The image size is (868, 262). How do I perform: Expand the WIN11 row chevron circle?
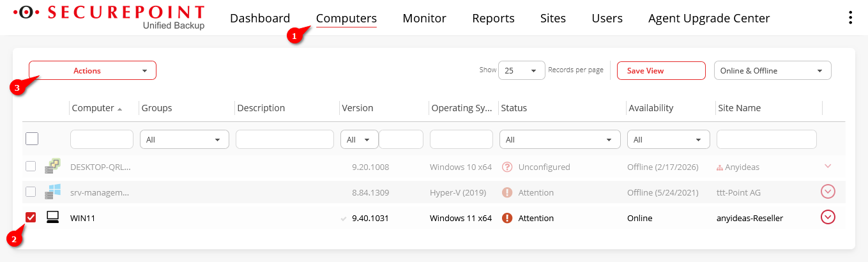pyautogui.click(x=828, y=217)
